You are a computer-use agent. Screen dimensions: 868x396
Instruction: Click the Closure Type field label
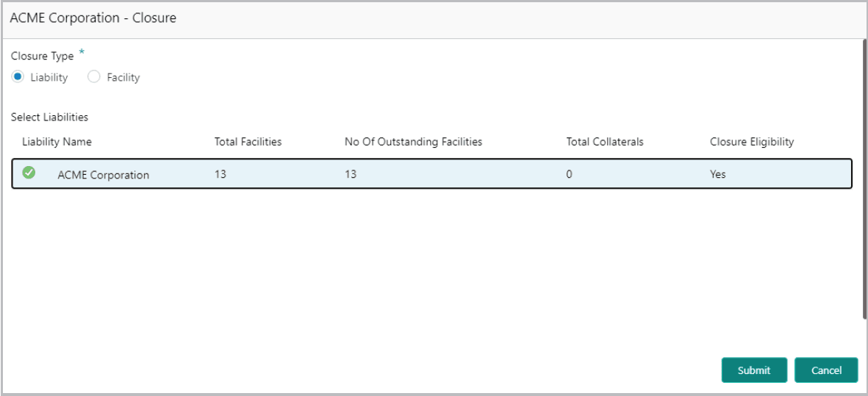tap(43, 57)
